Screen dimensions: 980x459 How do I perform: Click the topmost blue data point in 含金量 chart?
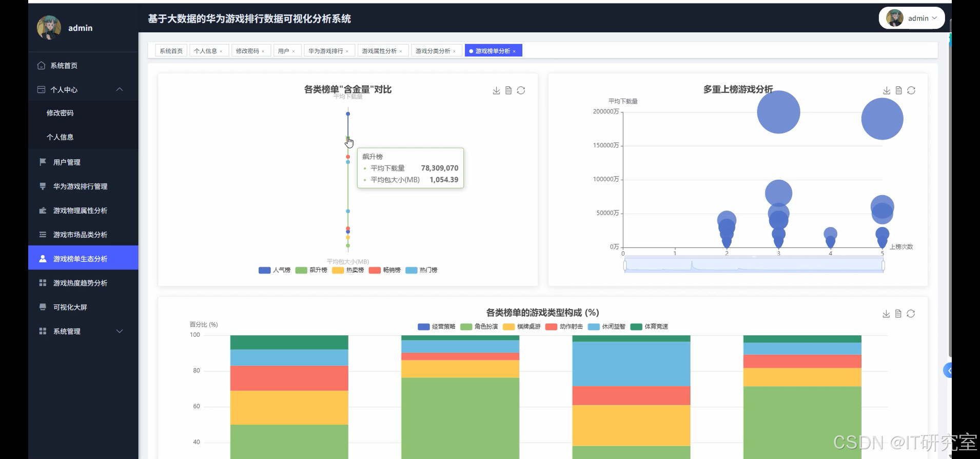tap(348, 114)
